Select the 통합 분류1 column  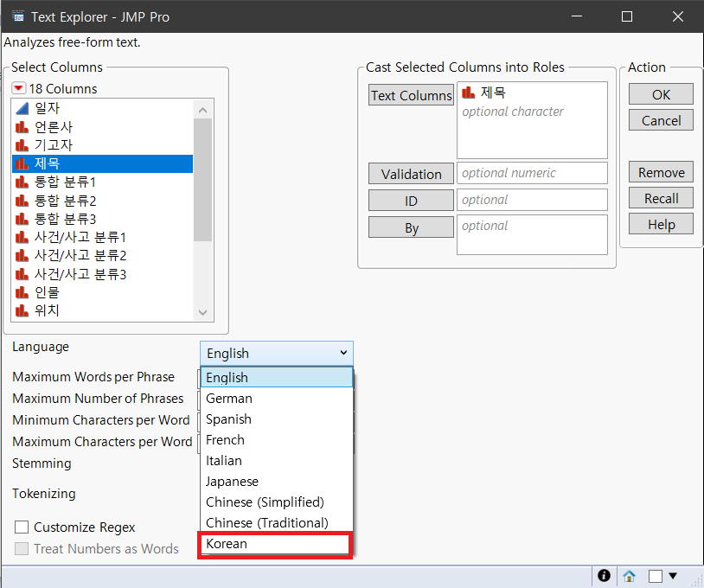pyautogui.click(x=102, y=182)
